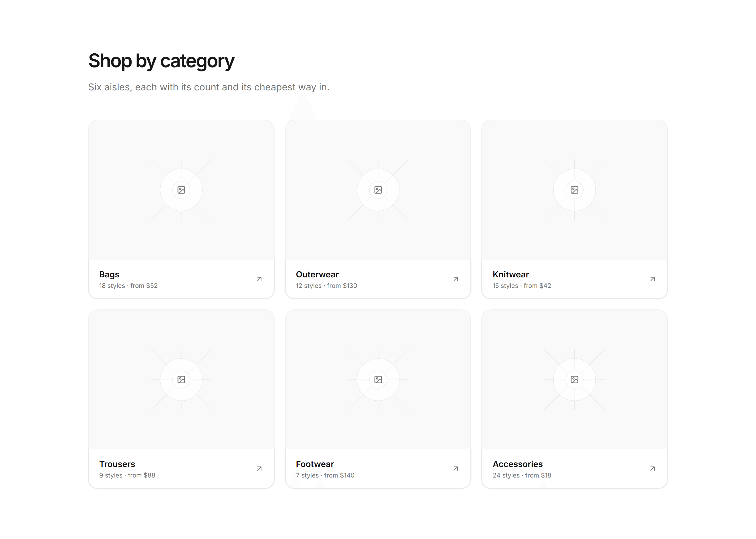This screenshot has width=756, height=539.
Task: Select the Accessories category title
Action: pos(518,464)
